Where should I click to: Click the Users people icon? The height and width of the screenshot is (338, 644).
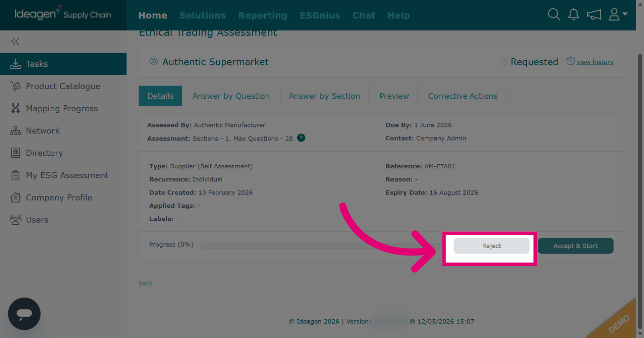click(x=15, y=220)
